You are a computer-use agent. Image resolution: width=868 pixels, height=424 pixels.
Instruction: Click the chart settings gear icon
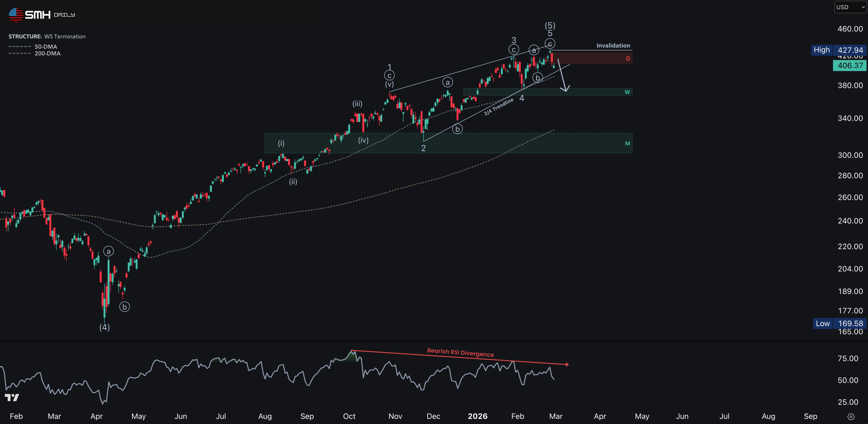(851, 417)
